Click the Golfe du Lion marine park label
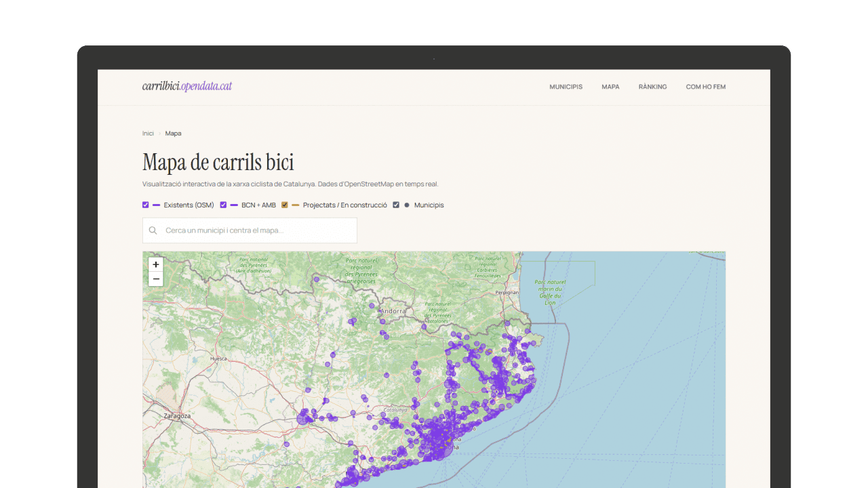 point(550,292)
